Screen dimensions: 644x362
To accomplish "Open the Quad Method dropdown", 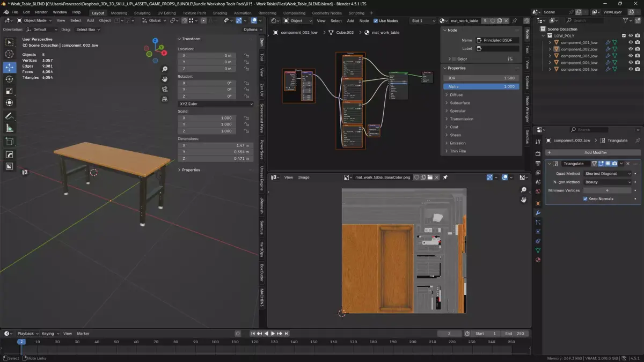I will coord(608,174).
